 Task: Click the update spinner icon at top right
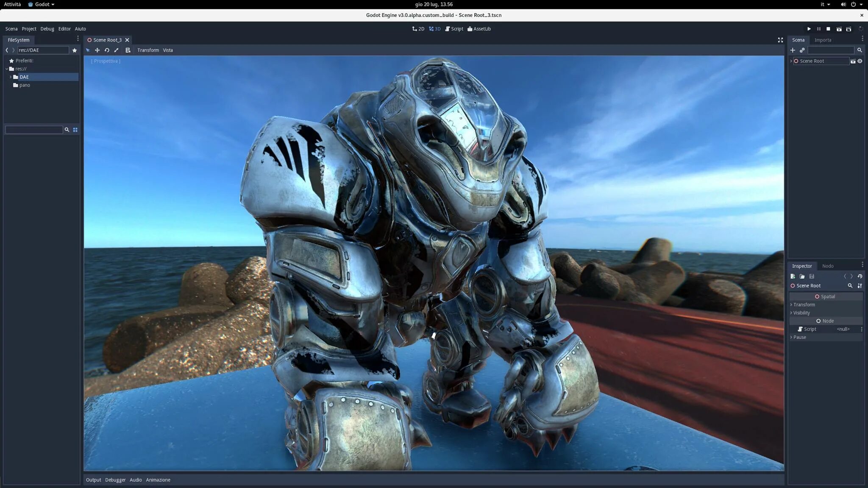click(860, 29)
